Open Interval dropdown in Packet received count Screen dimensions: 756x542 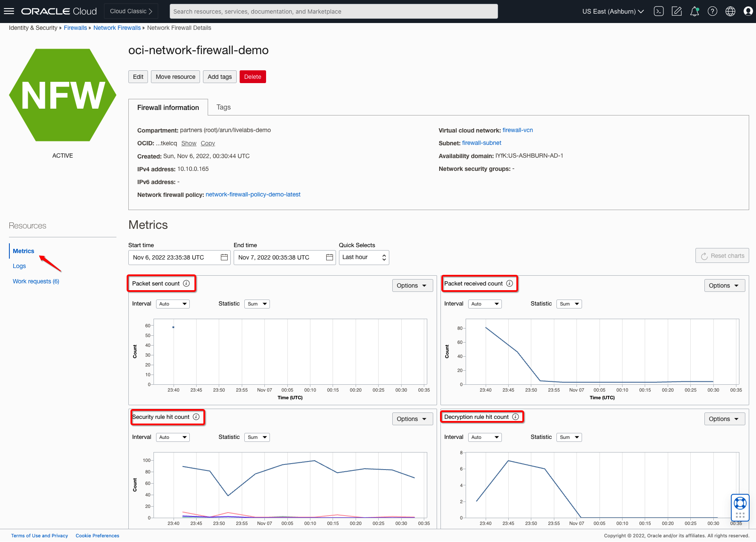pyautogui.click(x=485, y=304)
